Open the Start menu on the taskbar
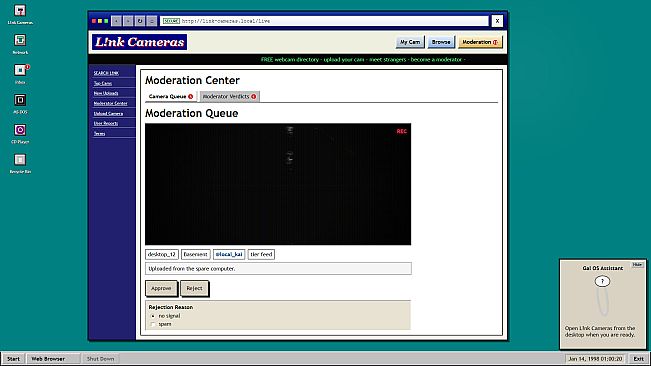The width and height of the screenshot is (651, 366). tap(13, 359)
